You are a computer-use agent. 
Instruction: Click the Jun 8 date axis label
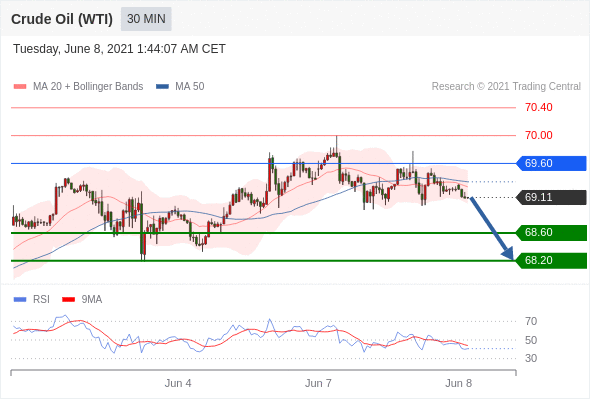coord(458,383)
